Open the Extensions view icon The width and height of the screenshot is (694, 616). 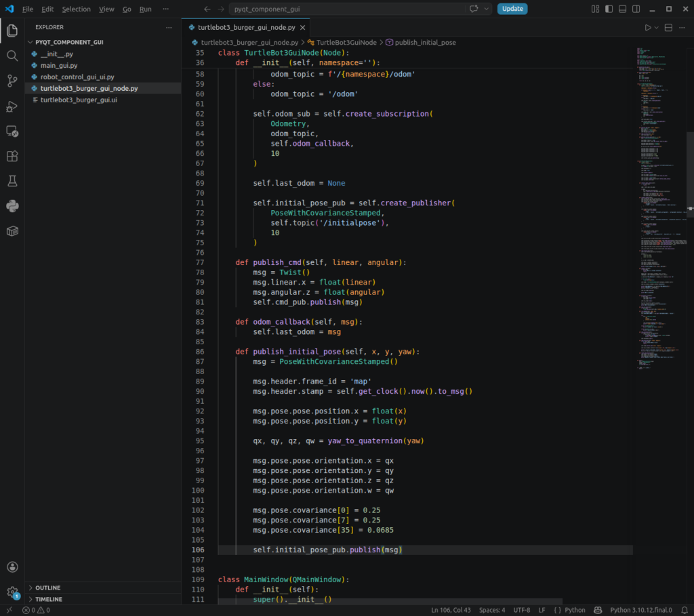[x=12, y=157]
